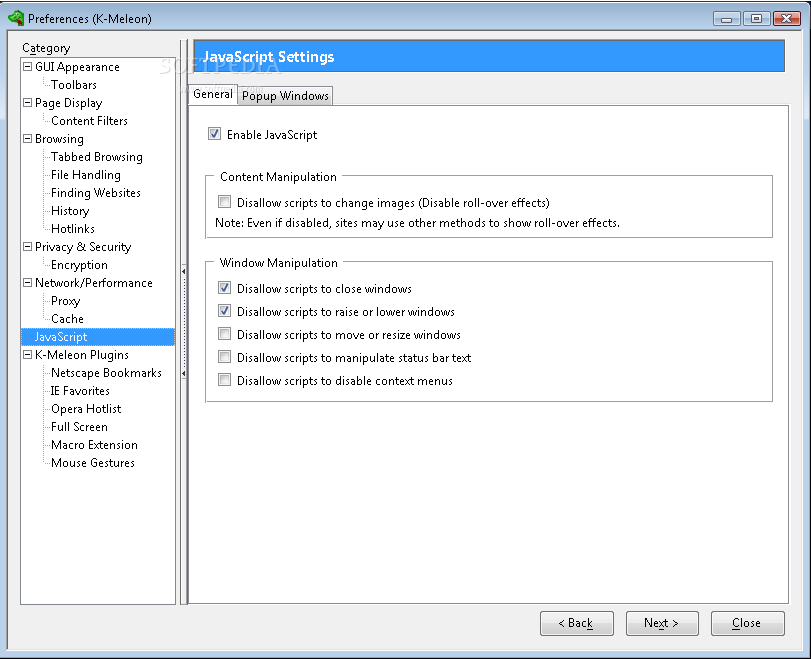Screen dimensions: 811x659
Task: Open the Toolbars category
Action: [73, 85]
